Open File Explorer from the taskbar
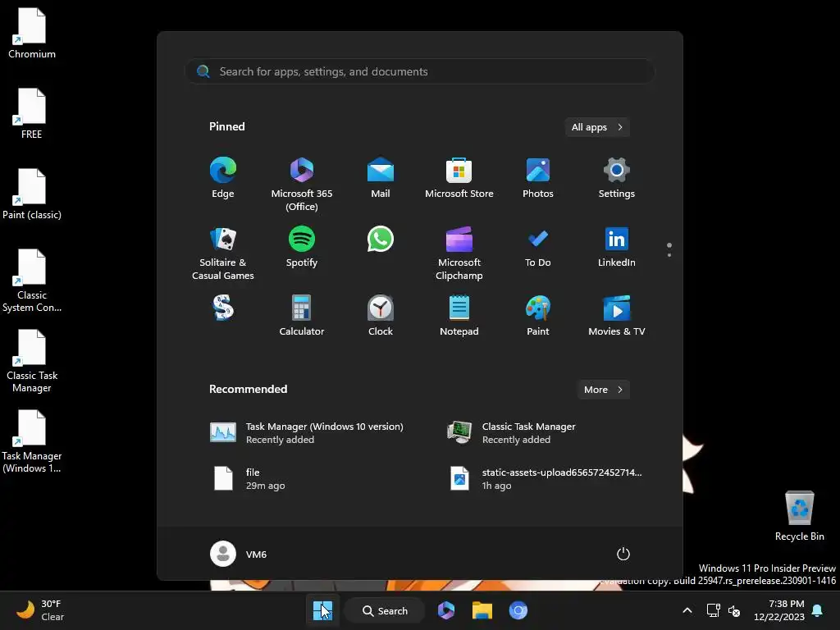The width and height of the screenshot is (840, 630). (482, 610)
